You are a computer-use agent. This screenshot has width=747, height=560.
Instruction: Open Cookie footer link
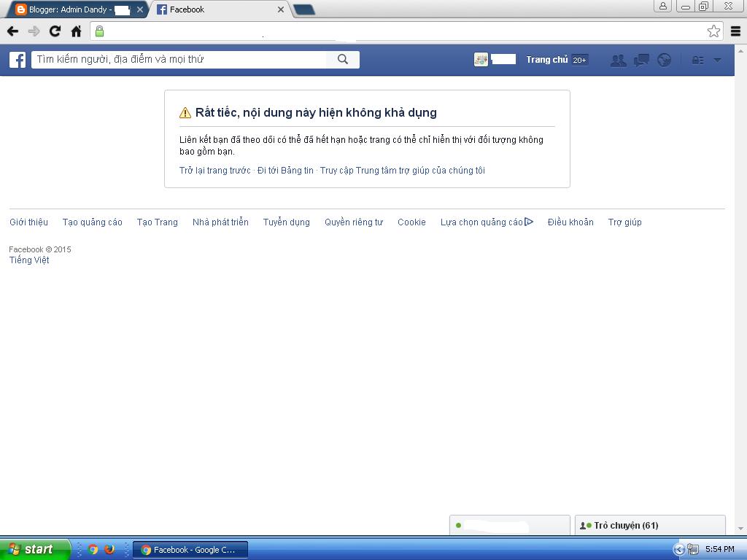click(x=411, y=222)
